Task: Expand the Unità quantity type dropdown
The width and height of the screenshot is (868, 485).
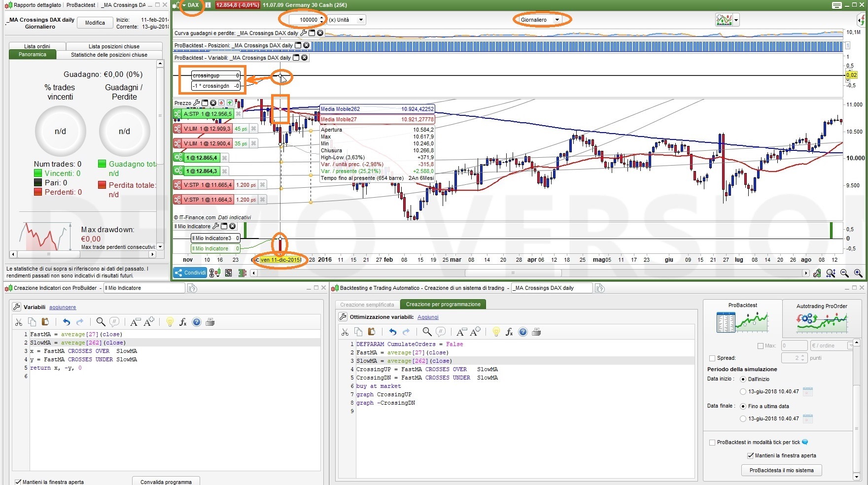Action: pyautogui.click(x=361, y=20)
